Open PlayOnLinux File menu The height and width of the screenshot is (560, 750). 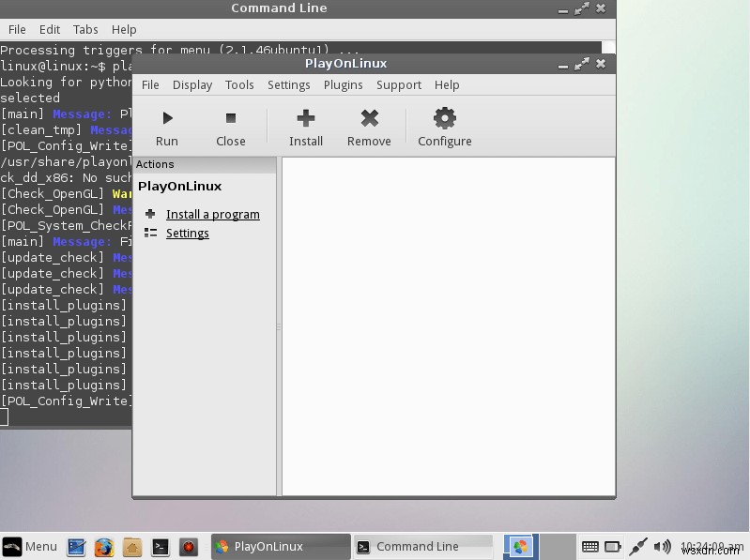pos(150,84)
